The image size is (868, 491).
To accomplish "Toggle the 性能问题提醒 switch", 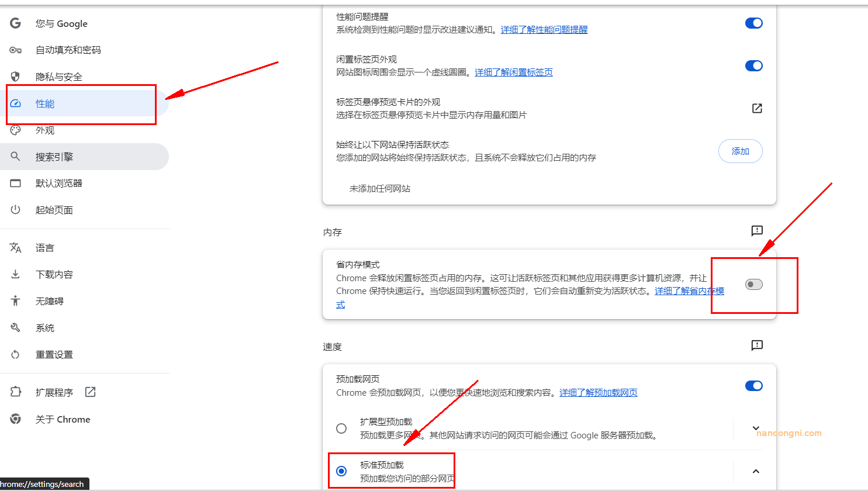I will 754,23.
